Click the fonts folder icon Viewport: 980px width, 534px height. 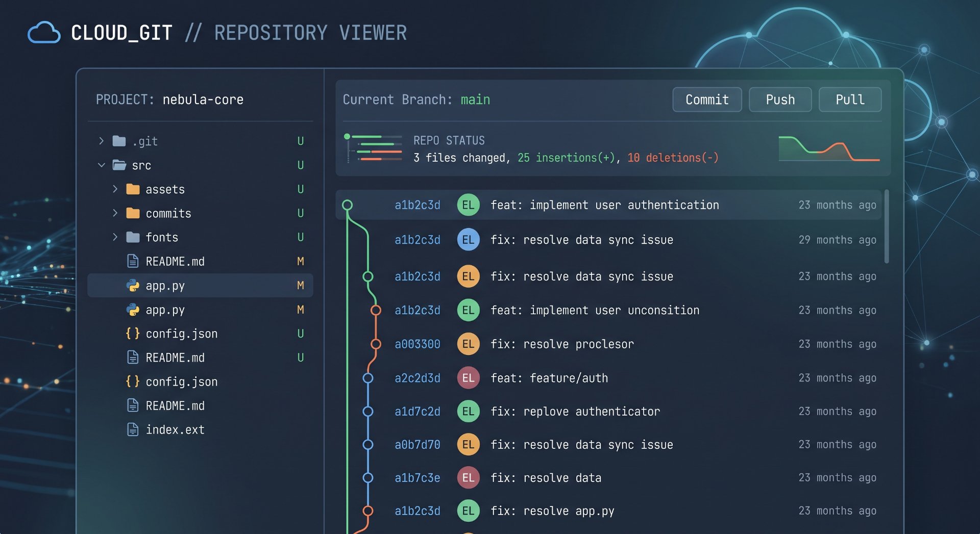click(133, 237)
